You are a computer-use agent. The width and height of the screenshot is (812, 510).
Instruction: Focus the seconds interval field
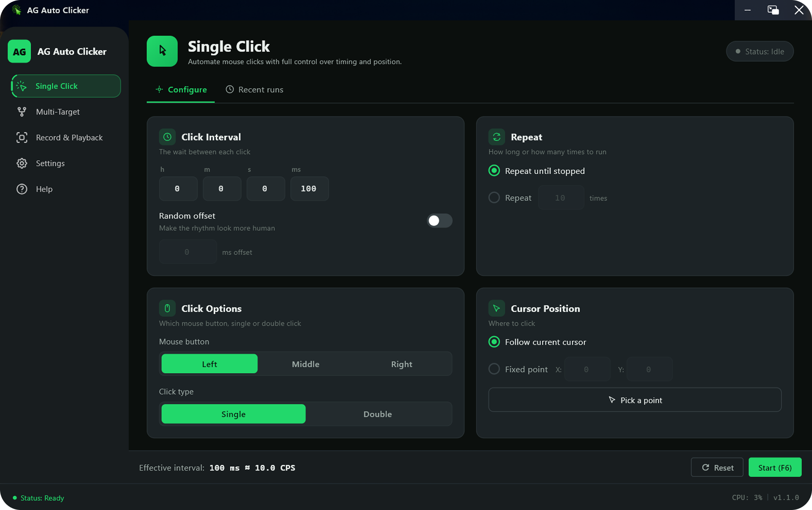(x=266, y=188)
